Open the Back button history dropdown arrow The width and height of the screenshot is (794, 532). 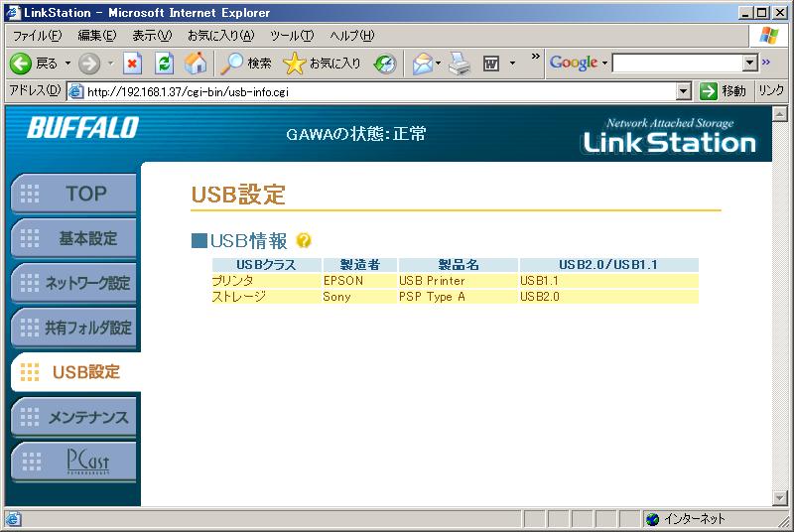coord(67,64)
